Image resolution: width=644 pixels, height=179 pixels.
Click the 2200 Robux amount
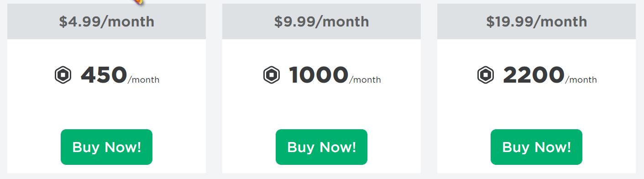tap(534, 75)
